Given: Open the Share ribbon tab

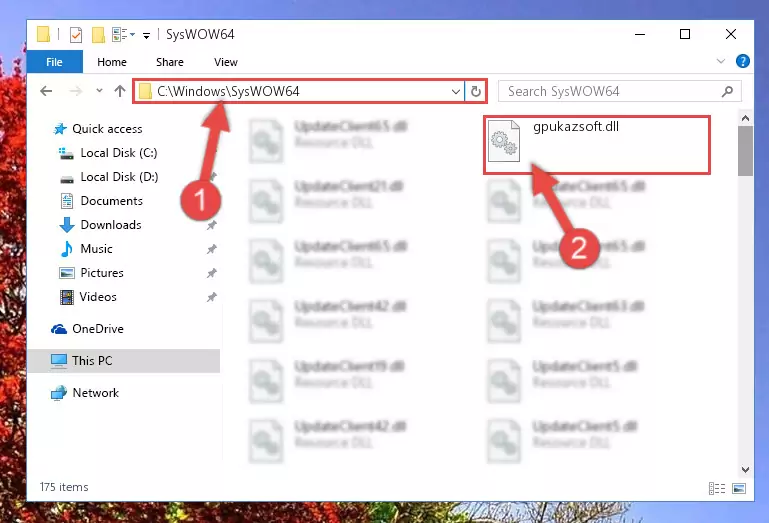Looking at the screenshot, I should click(x=170, y=62).
